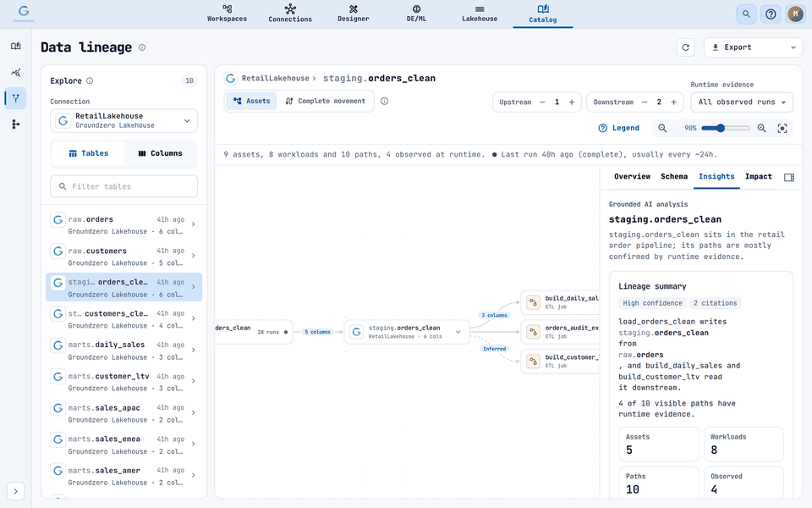
Task: Click the zoom in magnifier icon
Action: pyautogui.click(x=762, y=128)
